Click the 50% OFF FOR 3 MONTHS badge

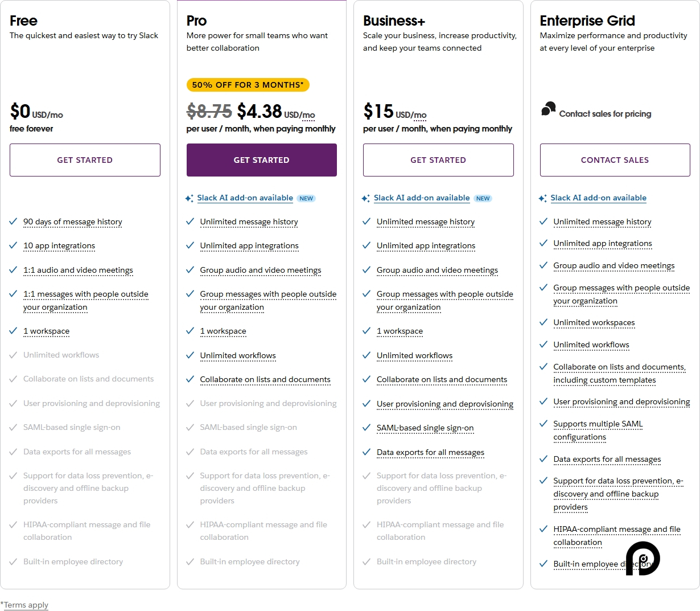pyautogui.click(x=248, y=84)
